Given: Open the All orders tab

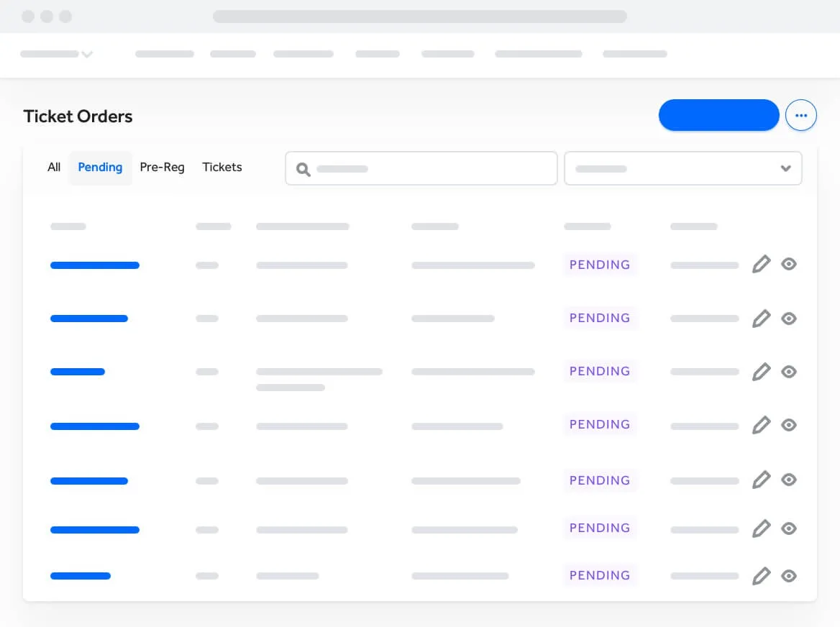Looking at the screenshot, I should click(53, 167).
